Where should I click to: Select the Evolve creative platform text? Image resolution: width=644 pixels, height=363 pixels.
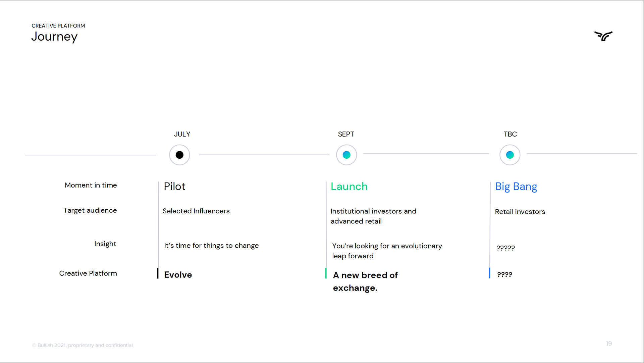pos(178,275)
